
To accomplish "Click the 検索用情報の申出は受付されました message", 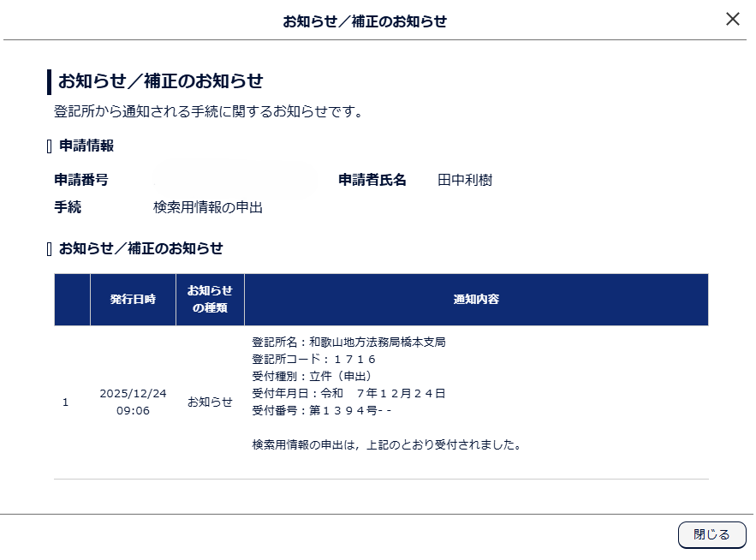I will pyautogui.click(x=387, y=445).
